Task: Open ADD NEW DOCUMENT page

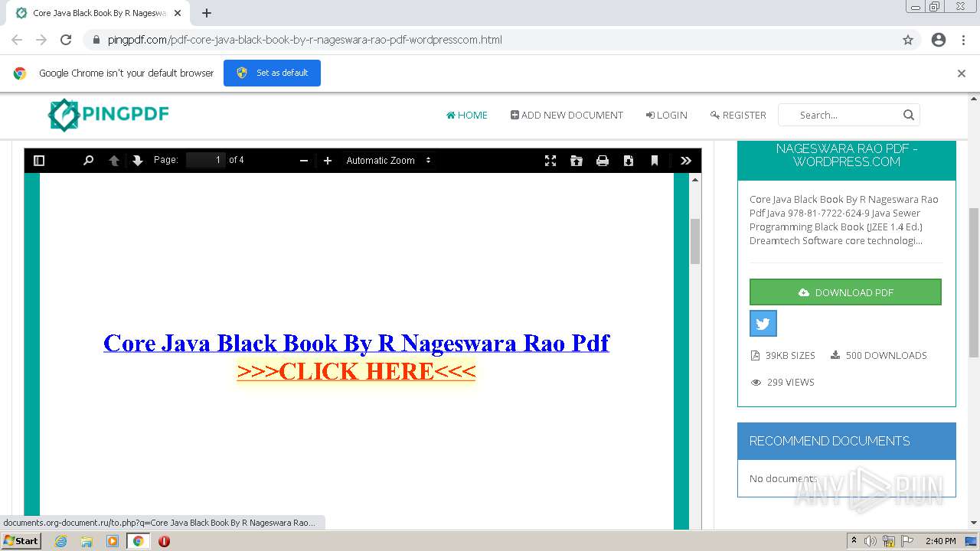Action: [567, 115]
